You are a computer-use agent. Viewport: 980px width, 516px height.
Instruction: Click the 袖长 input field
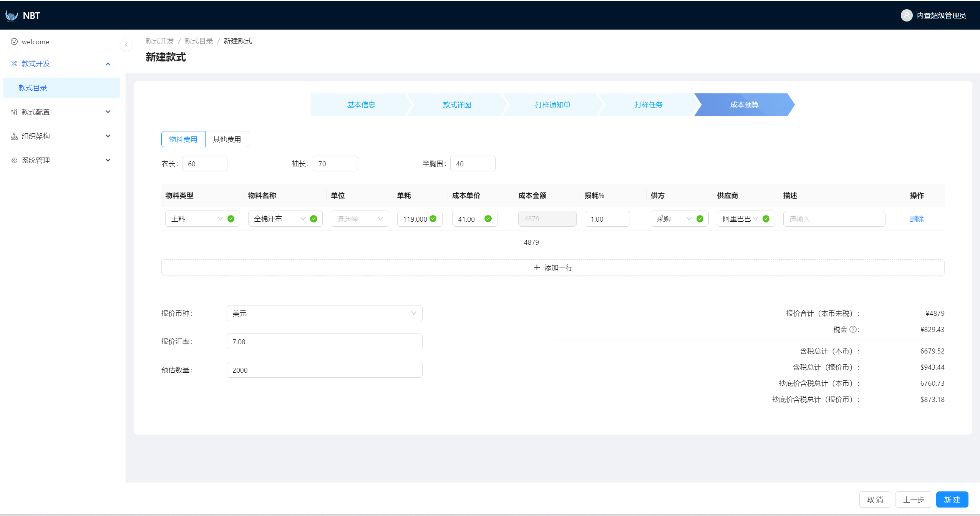335,164
